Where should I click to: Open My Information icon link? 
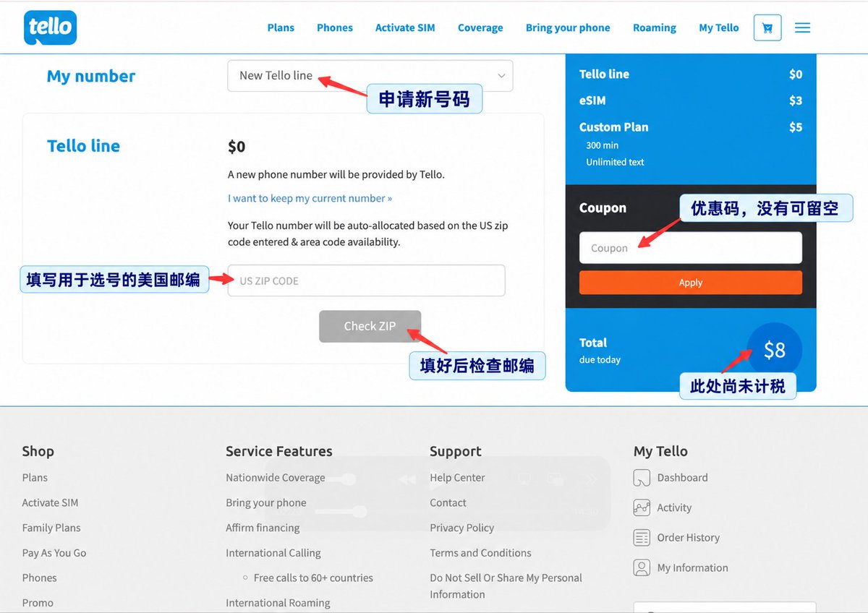tap(642, 567)
